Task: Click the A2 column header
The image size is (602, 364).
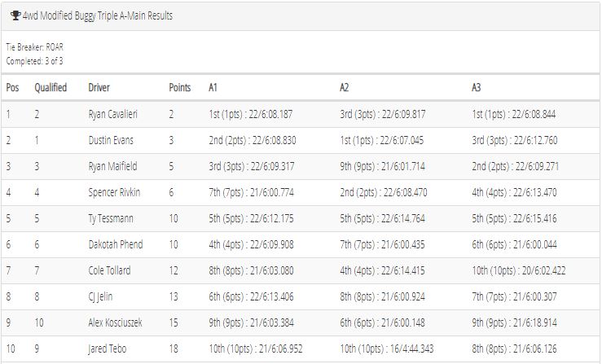Action: click(344, 88)
